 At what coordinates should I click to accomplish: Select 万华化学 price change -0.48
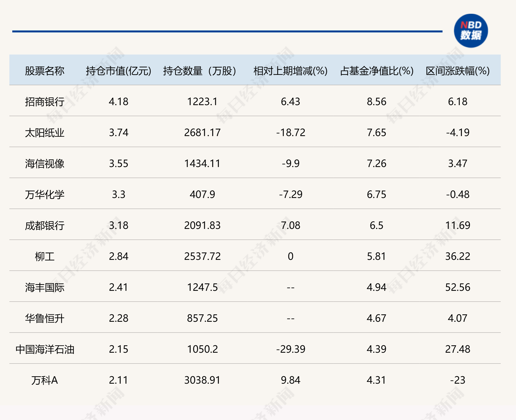click(458, 195)
